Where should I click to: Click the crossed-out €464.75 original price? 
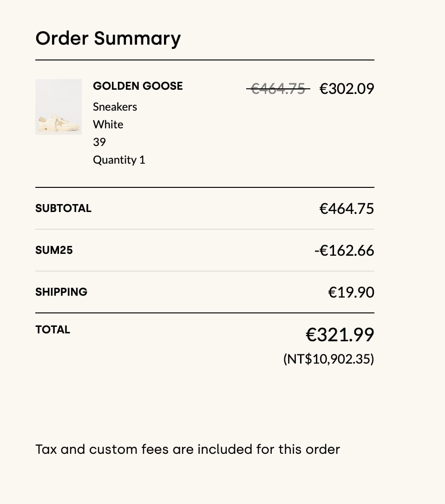(x=278, y=89)
